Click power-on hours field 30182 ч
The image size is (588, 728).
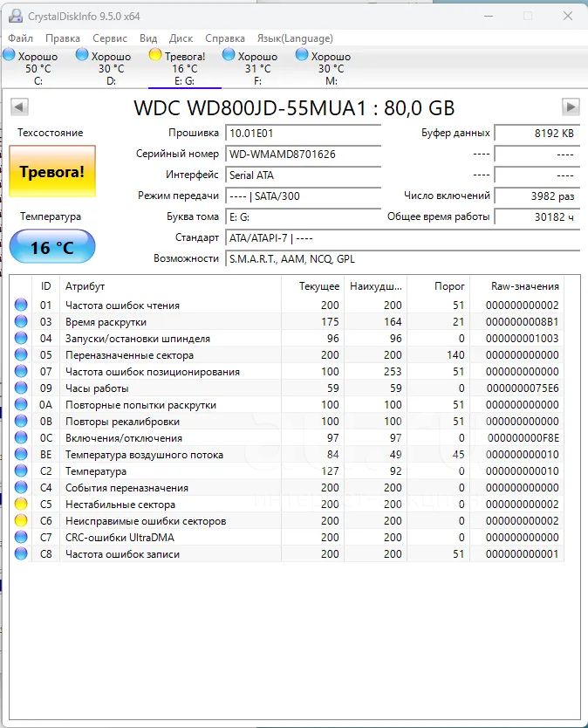pos(537,216)
